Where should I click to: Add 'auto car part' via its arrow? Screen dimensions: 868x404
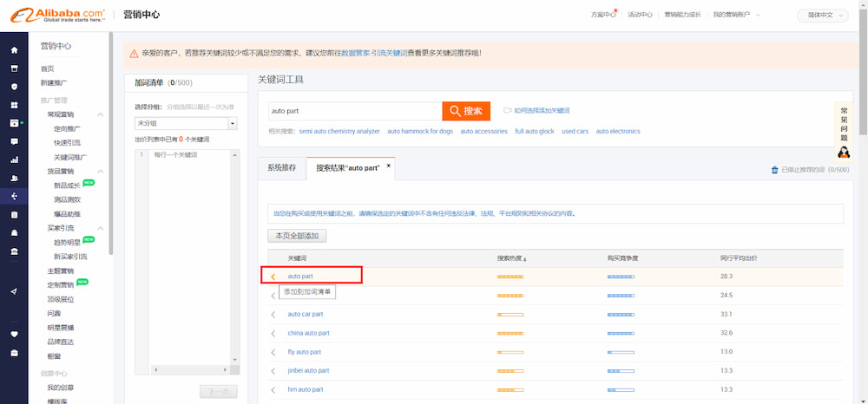273,315
